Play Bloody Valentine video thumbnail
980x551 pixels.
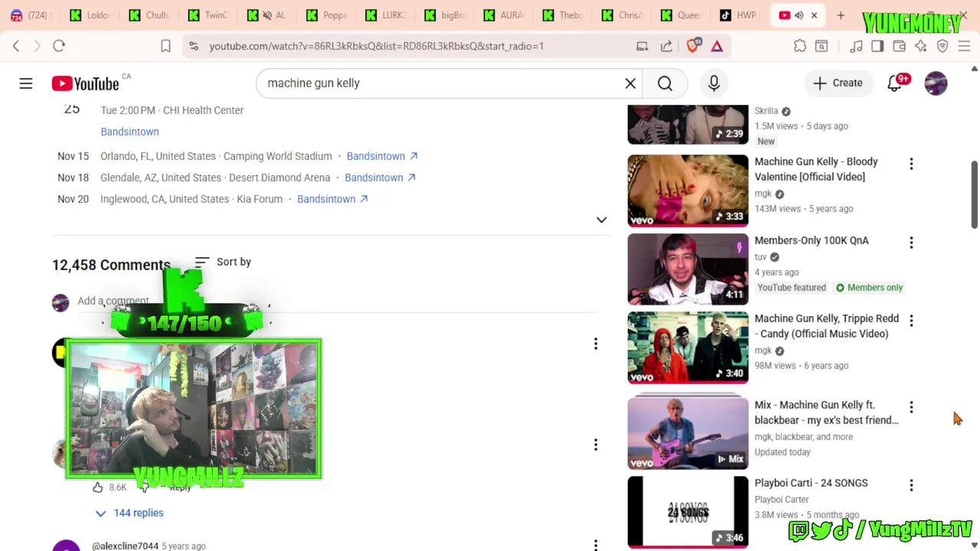point(688,191)
